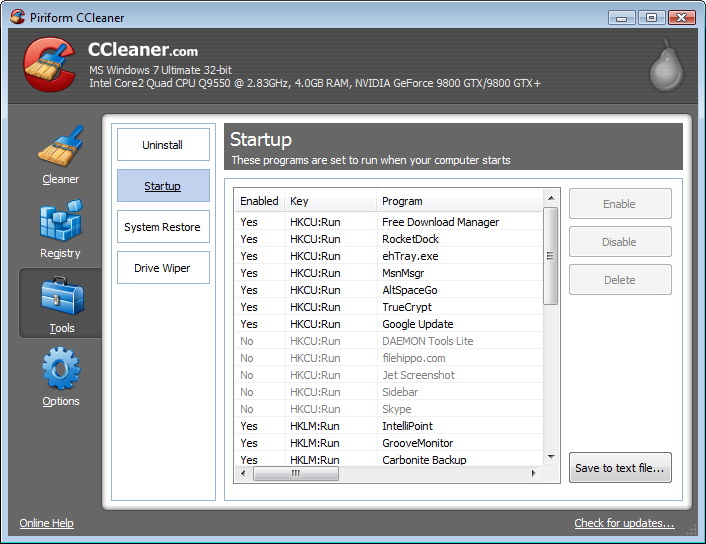Select the TrueCrypt startup row
The image size is (706, 544).
coord(407,307)
